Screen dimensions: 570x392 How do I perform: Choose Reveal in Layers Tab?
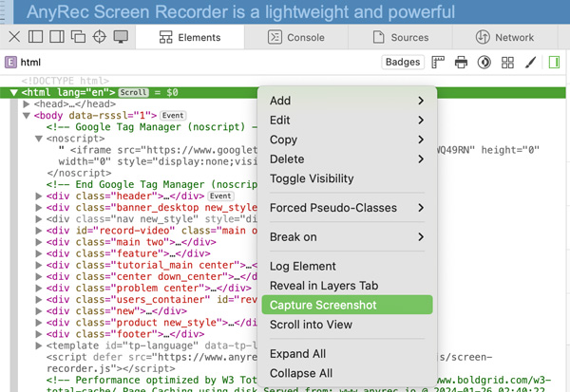click(x=347, y=286)
